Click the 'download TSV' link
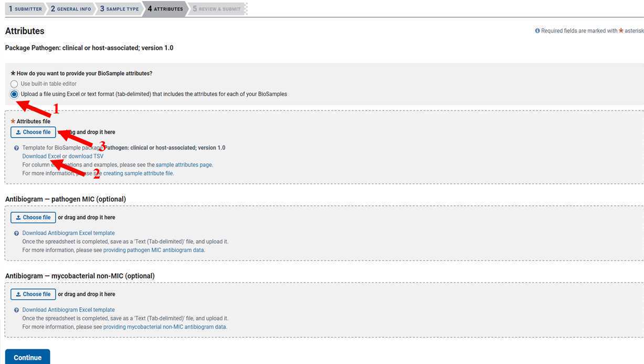This screenshot has height=364, width=644. tap(86, 157)
